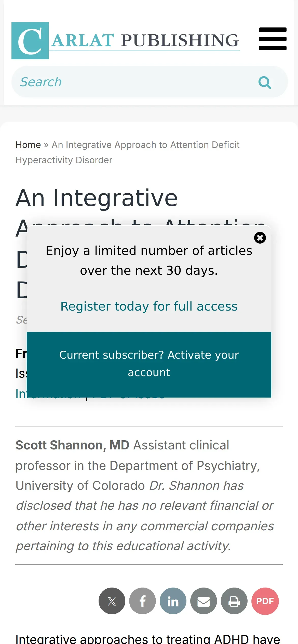Share the article on X (Twitter)

click(x=112, y=601)
